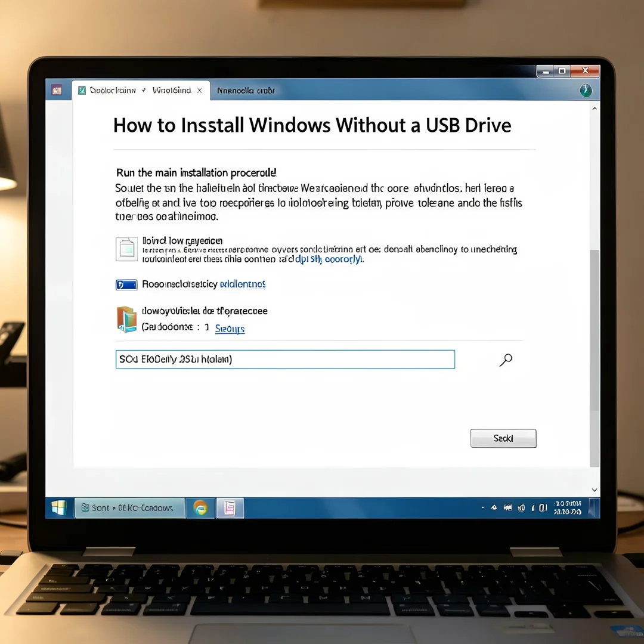Close the browser window
The width and height of the screenshot is (644, 644).
586,70
